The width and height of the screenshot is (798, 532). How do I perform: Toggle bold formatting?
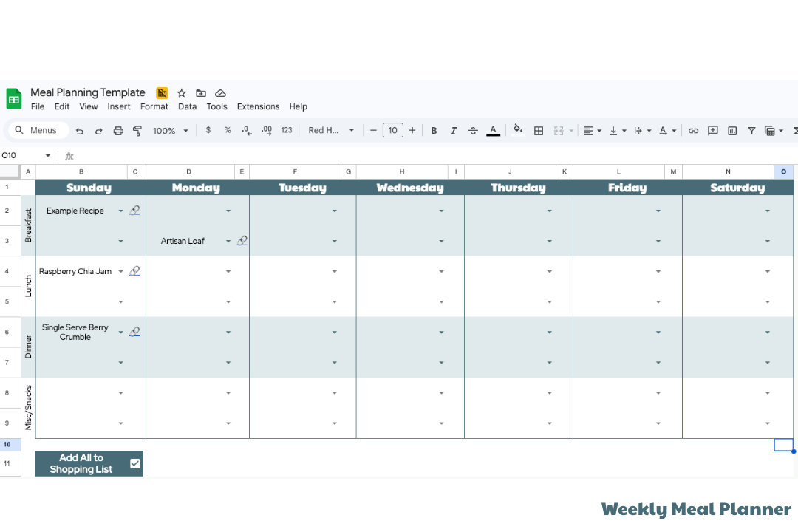[x=434, y=131]
